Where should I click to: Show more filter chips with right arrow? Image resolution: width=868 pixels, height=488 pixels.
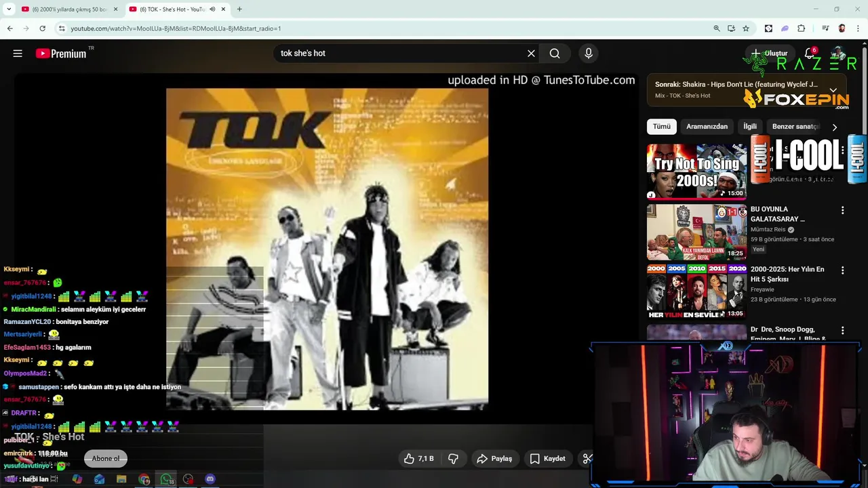click(x=834, y=127)
